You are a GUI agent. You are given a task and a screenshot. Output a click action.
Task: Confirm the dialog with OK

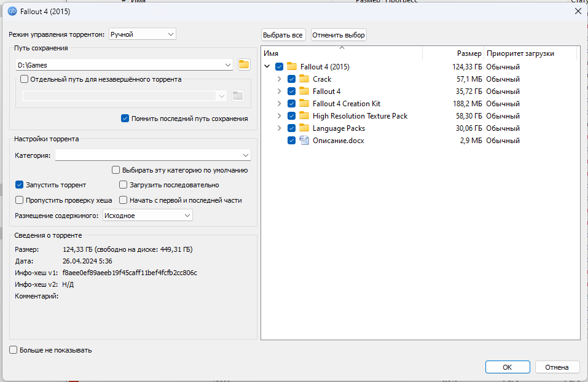click(507, 367)
